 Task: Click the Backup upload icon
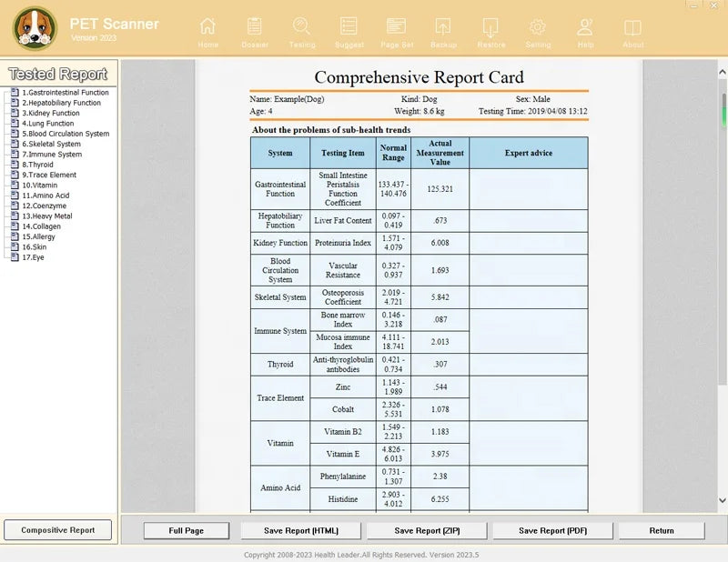(443, 27)
